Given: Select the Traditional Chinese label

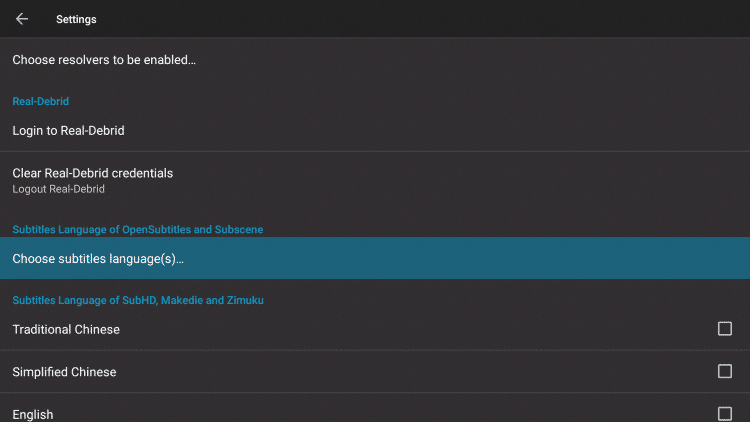Looking at the screenshot, I should click(66, 329).
